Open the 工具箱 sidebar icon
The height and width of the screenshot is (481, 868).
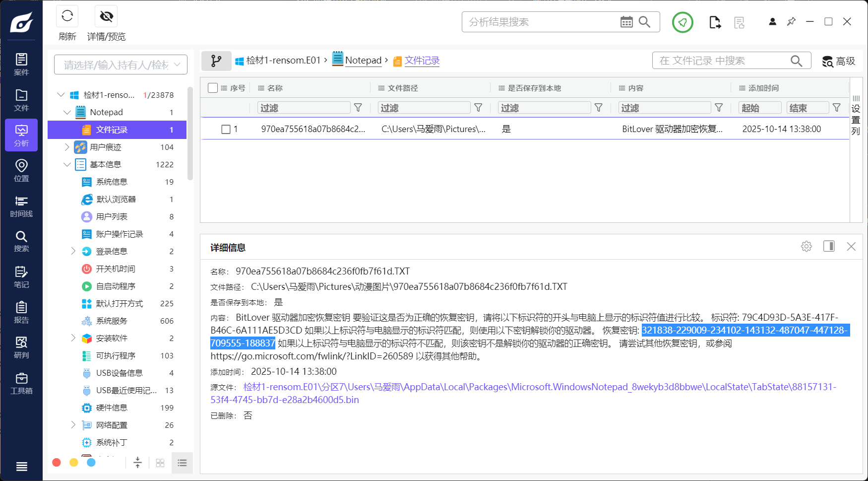pos(21,383)
